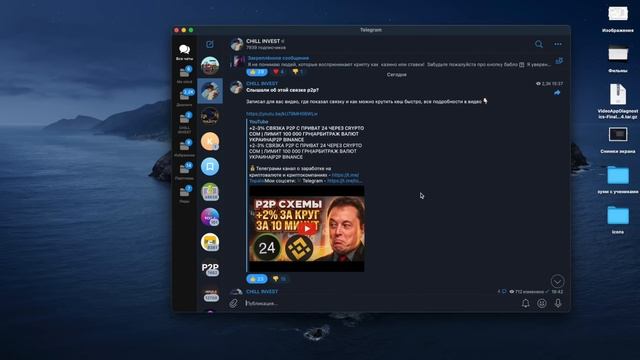Click the compose new message icon
640x360 pixels.
click(x=210, y=44)
